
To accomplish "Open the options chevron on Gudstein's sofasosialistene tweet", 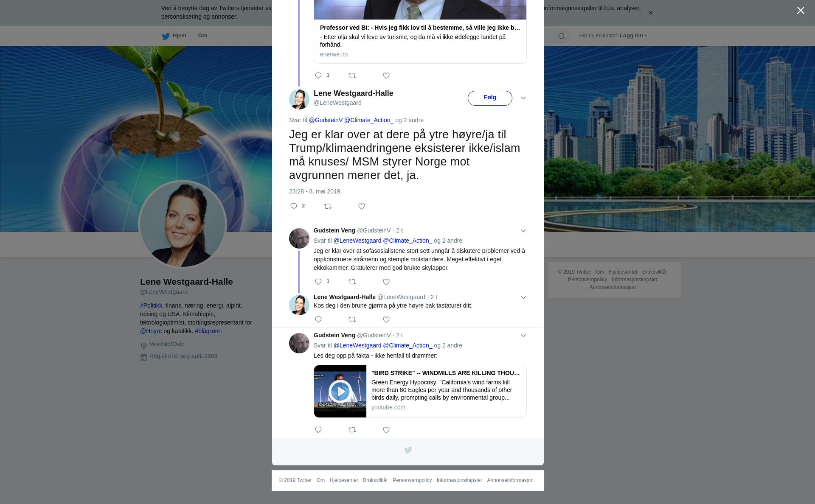I will 523,231.
